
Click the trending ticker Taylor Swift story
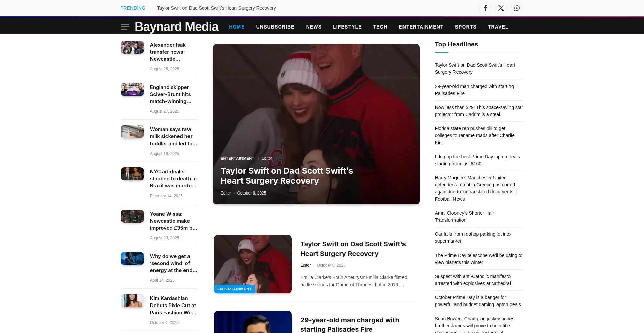coord(216,8)
